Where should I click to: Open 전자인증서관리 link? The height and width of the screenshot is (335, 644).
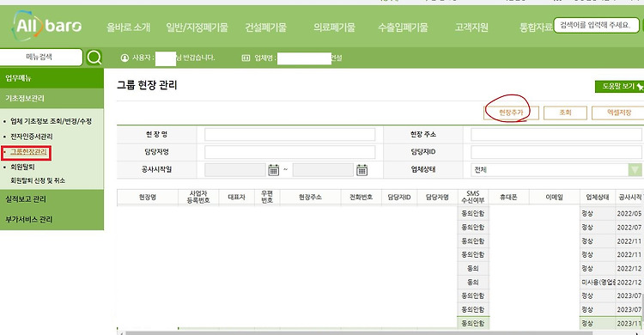coord(31,137)
